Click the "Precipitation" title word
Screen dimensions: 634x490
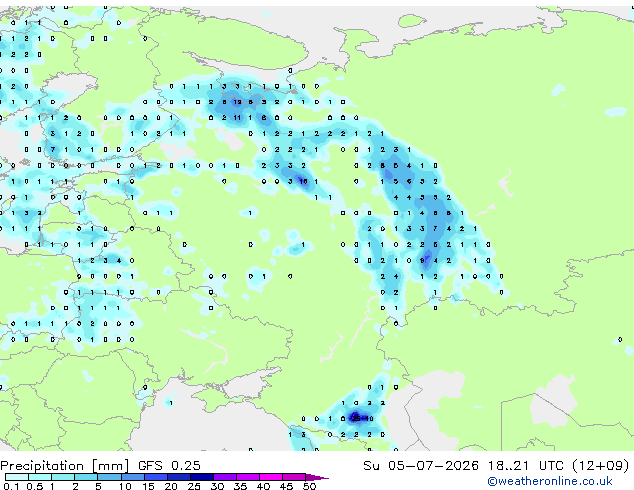42,466
